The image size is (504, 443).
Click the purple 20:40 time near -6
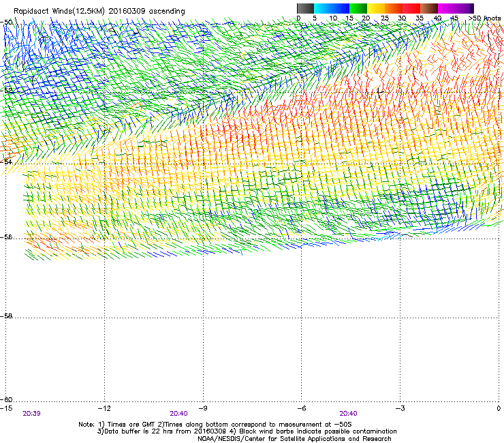(x=348, y=414)
